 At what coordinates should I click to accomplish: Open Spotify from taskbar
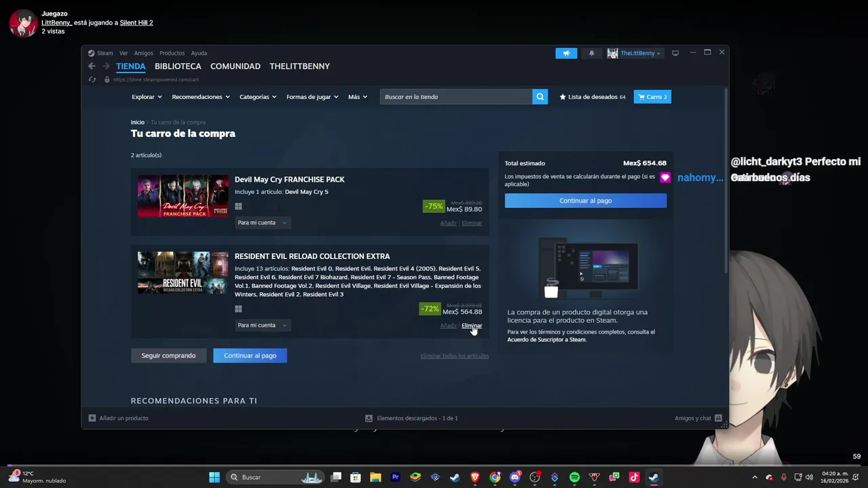pyautogui.click(x=574, y=477)
